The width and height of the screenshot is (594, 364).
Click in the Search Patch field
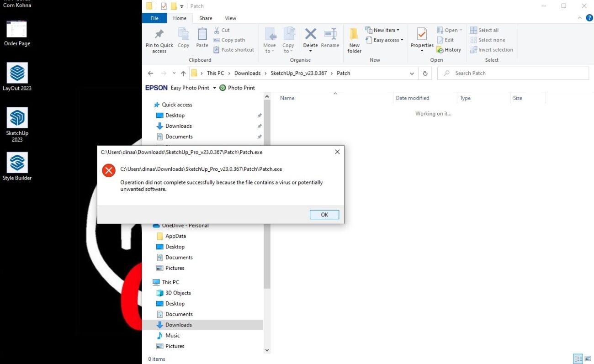[x=513, y=73]
